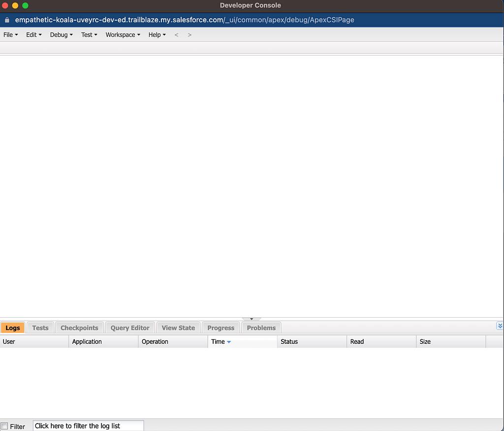The width and height of the screenshot is (504, 431).
Task: Switch to the Query Editor tab
Action: tap(130, 328)
